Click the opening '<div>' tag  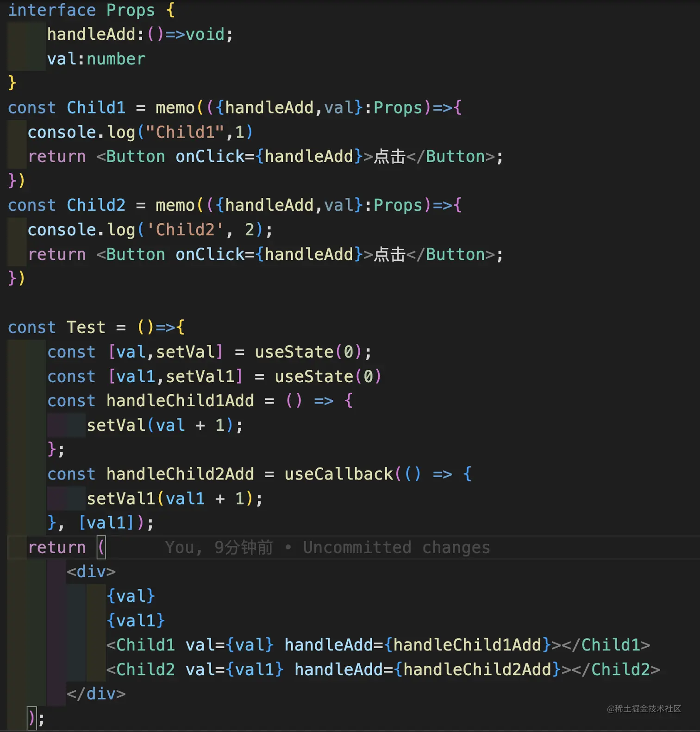tap(91, 572)
